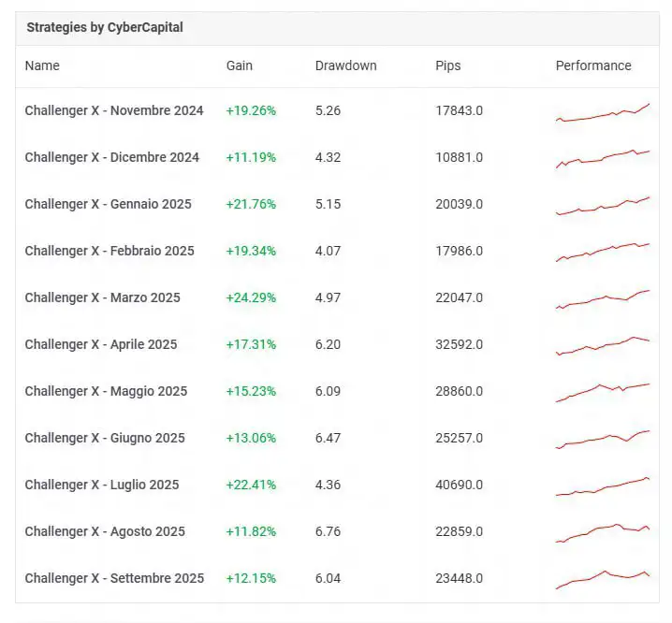Open Challenger X - Dicembre 2024 strategy
The image size is (672, 623).
111,157
